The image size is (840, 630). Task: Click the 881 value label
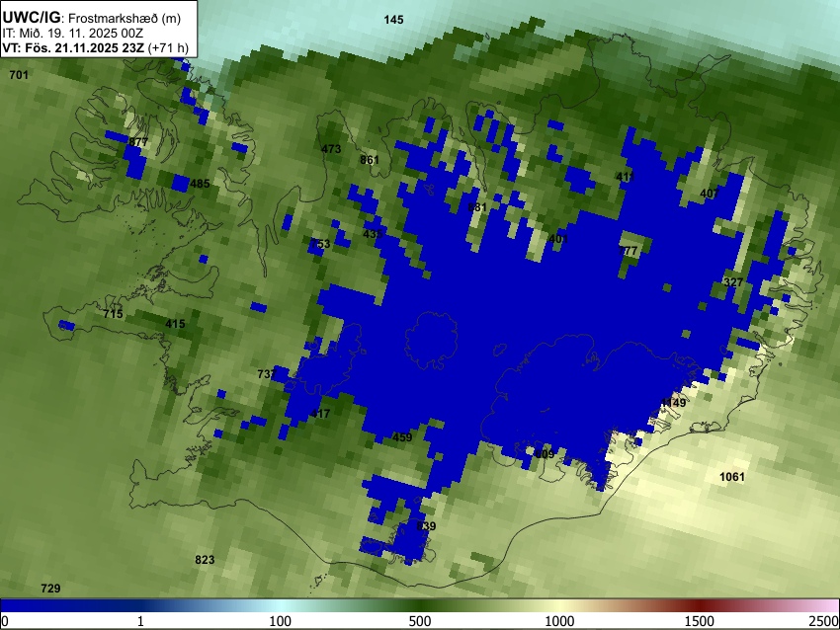click(x=477, y=207)
